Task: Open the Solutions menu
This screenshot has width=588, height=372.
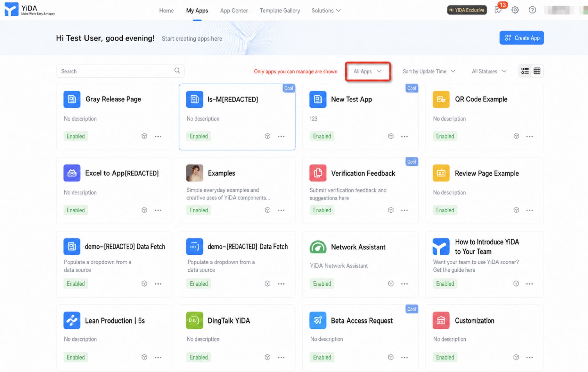Action: [x=326, y=11]
